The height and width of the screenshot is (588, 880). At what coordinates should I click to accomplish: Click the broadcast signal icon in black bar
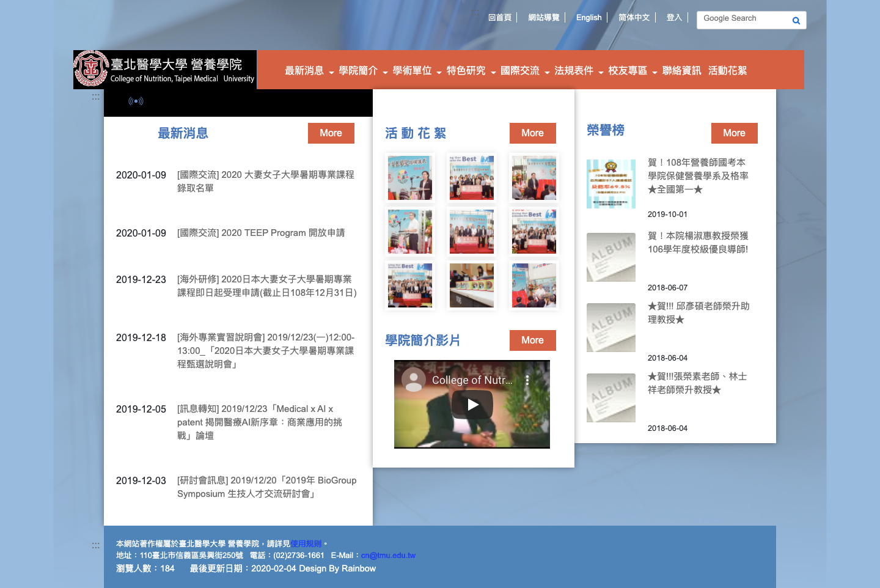pyautogui.click(x=136, y=101)
